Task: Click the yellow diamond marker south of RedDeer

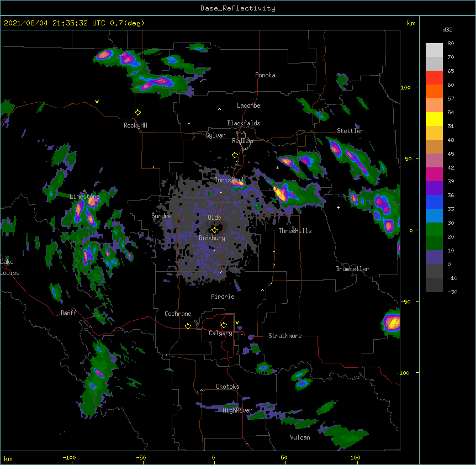Action: pos(235,155)
